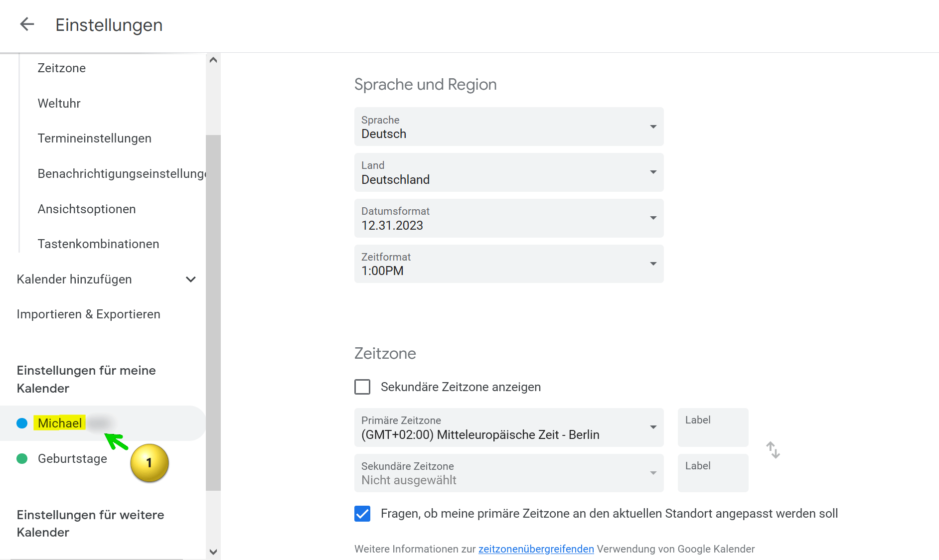Select the Michael calendar settings
Viewport: 939px width, 560px height.
point(103,423)
